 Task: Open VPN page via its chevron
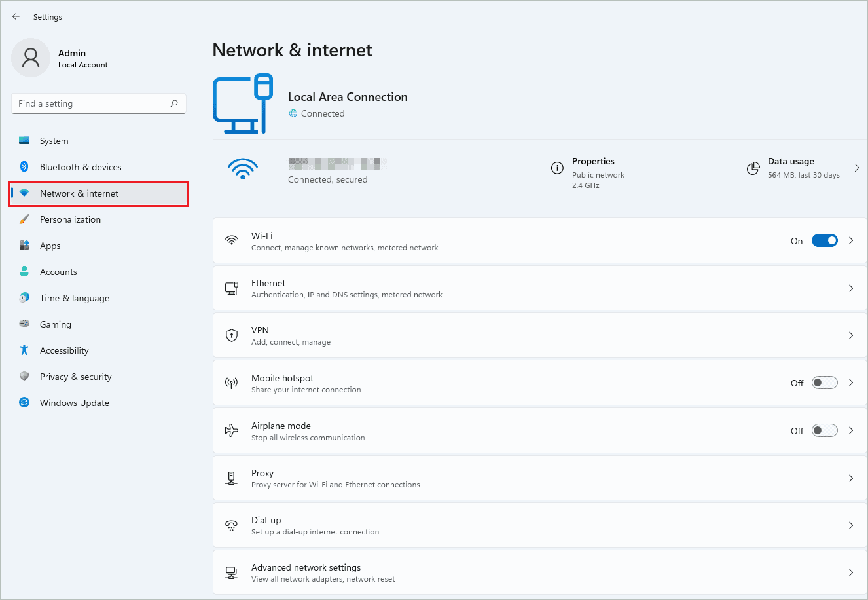[x=851, y=335]
